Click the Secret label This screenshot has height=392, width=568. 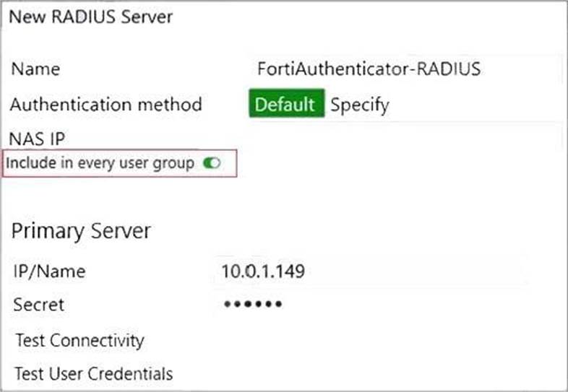pos(38,305)
